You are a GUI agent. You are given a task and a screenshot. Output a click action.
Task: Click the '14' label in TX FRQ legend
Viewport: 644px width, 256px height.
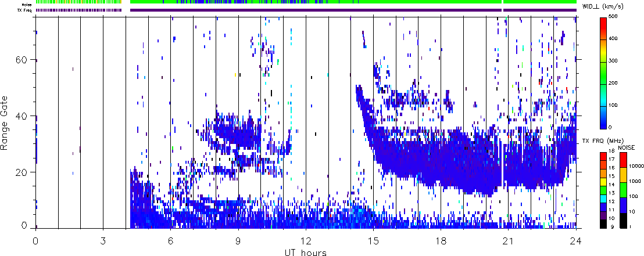611,185
